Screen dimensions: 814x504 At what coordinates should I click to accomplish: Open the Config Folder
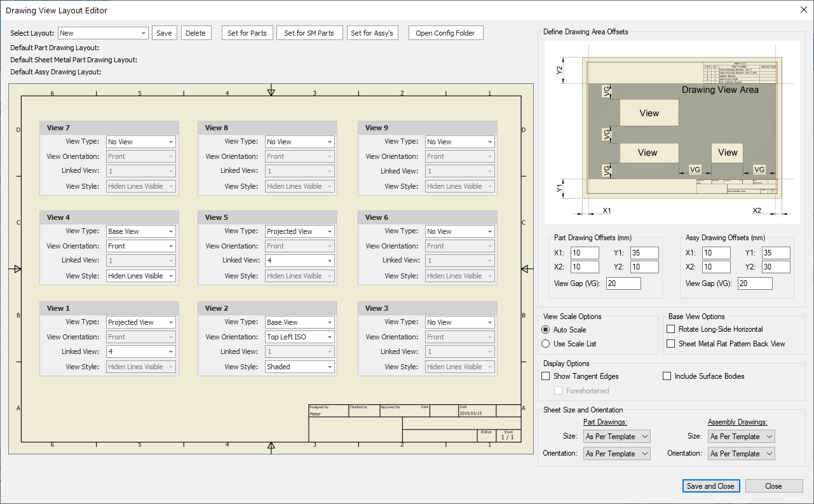[x=445, y=33]
